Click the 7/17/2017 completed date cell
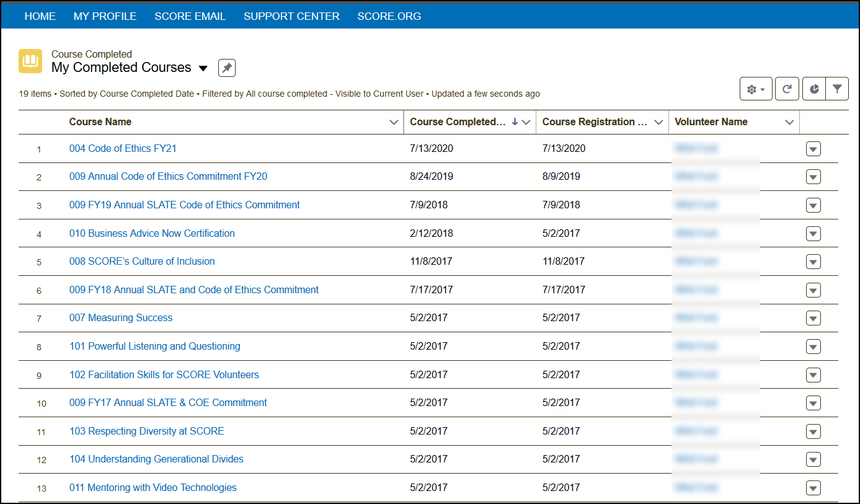The width and height of the screenshot is (860, 504). (x=432, y=290)
